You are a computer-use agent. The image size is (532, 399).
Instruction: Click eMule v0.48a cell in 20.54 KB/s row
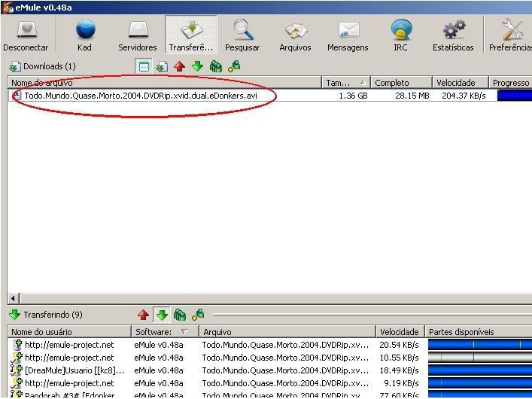click(159, 345)
